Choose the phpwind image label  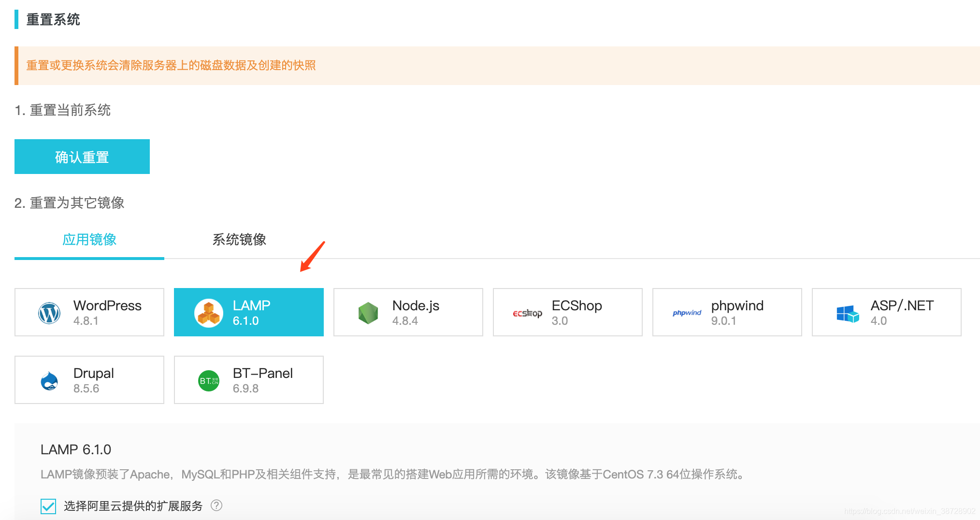point(737,305)
